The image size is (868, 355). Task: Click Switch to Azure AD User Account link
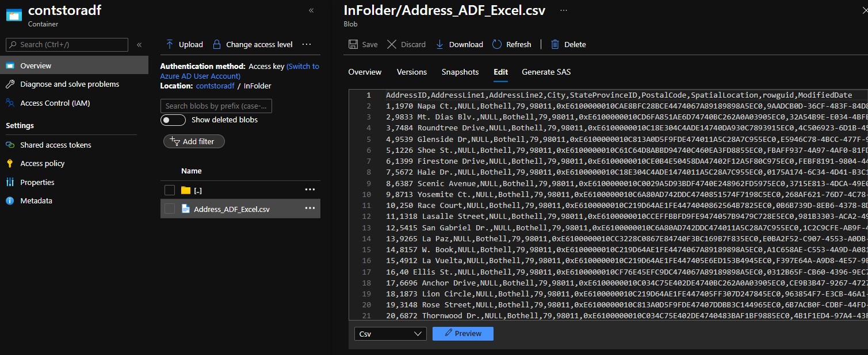240,71
